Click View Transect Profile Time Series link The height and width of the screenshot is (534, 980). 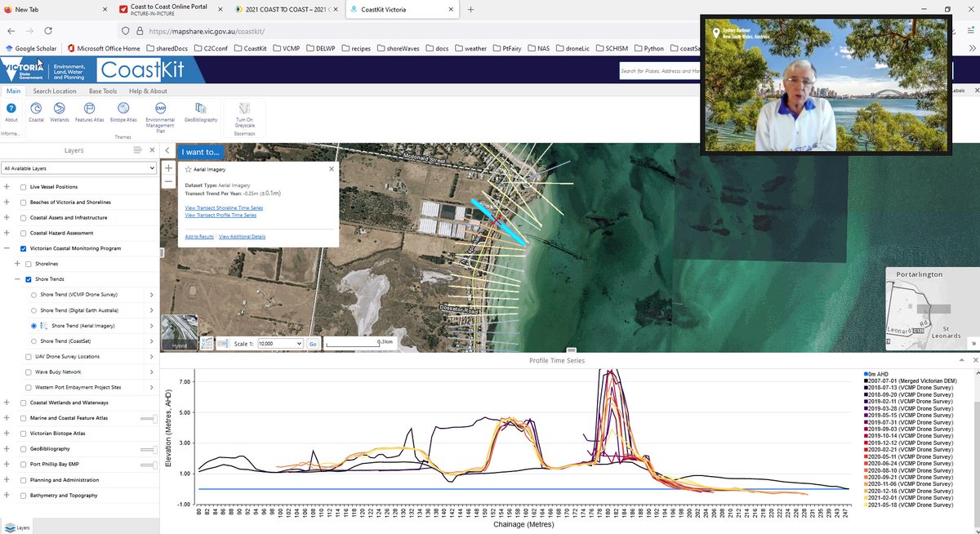(220, 216)
